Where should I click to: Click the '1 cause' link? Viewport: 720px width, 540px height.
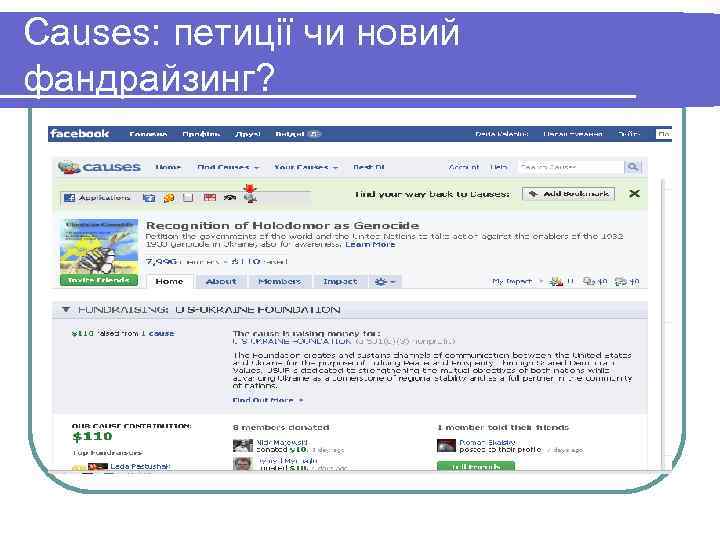pyautogui.click(x=158, y=333)
